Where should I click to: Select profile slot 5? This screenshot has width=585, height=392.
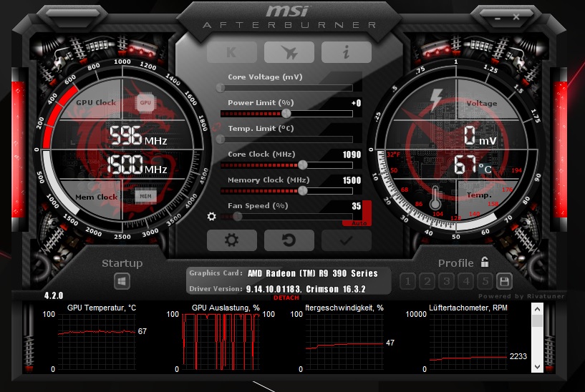tap(485, 281)
